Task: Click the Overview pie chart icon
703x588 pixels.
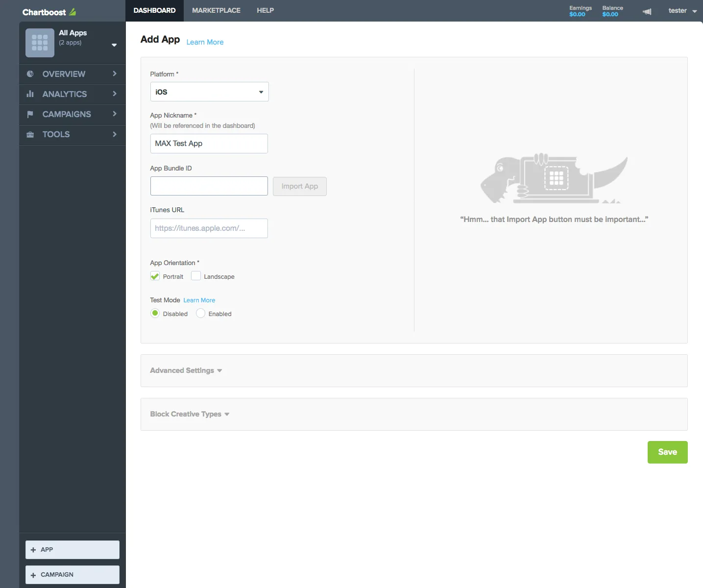Action: (x=30, y=74)
